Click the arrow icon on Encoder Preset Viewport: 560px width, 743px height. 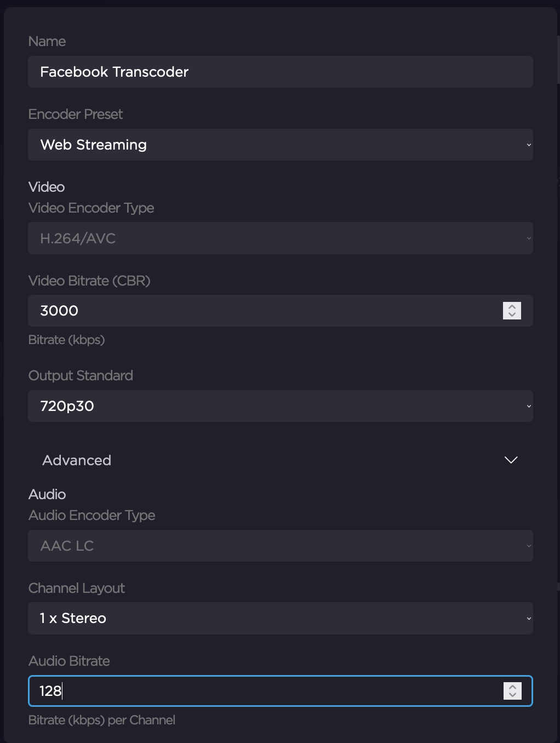pyautogui.click(x=529, y=145)
